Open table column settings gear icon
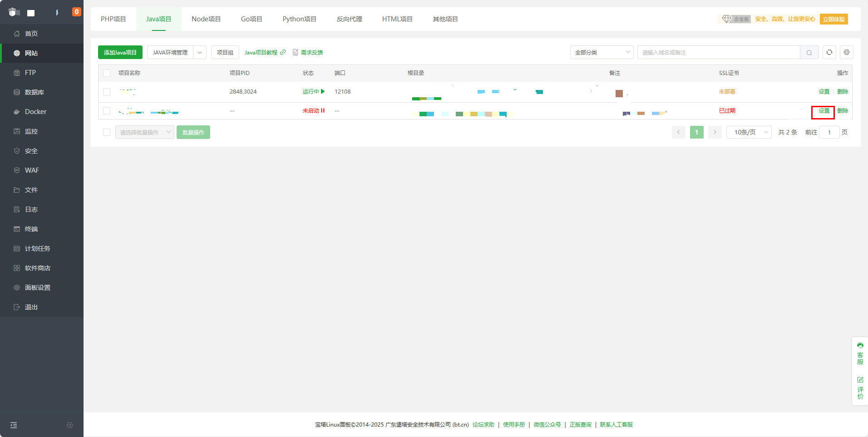The image size is (868, 437). coord(846,52)
